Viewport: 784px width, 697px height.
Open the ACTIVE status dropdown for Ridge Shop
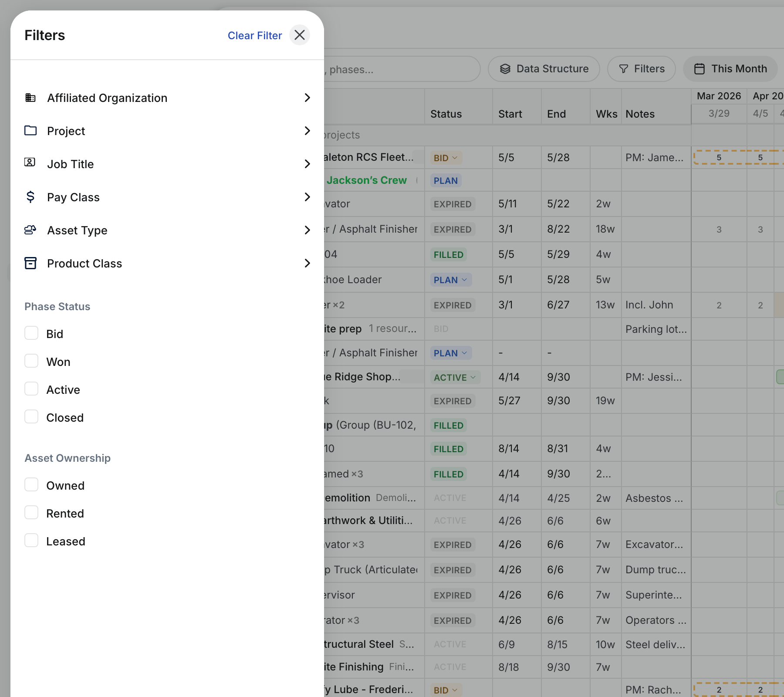tap(455, 377)
